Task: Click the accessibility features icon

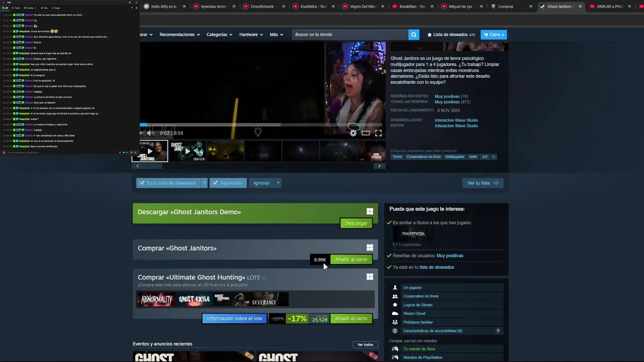Action: coord(395,331)
